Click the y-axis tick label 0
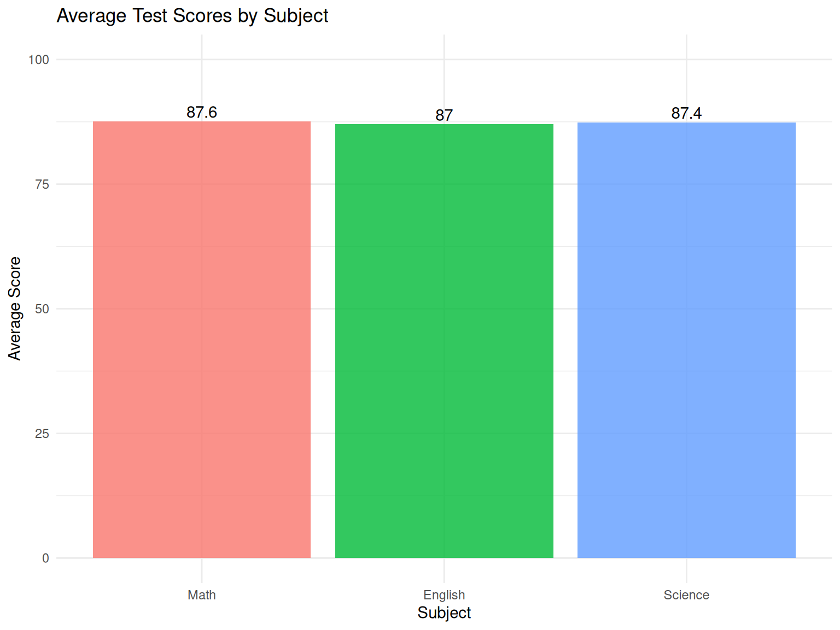This screenshot has height=630, width=840. 45,558
